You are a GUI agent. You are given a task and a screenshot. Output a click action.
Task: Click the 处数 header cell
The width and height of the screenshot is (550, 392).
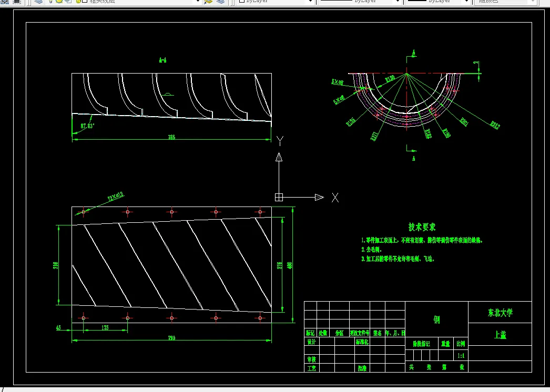[323, 333]
